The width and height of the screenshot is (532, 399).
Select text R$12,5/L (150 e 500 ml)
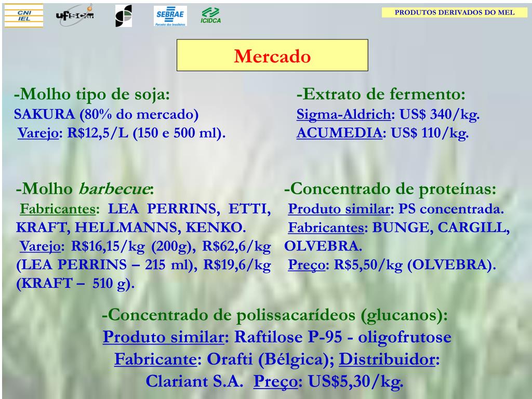146,133
